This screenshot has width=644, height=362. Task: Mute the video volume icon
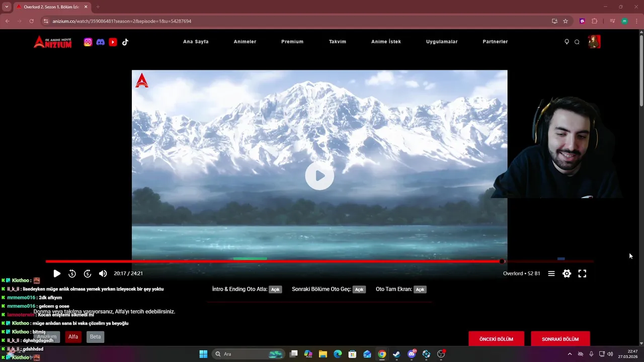[103, 274]
